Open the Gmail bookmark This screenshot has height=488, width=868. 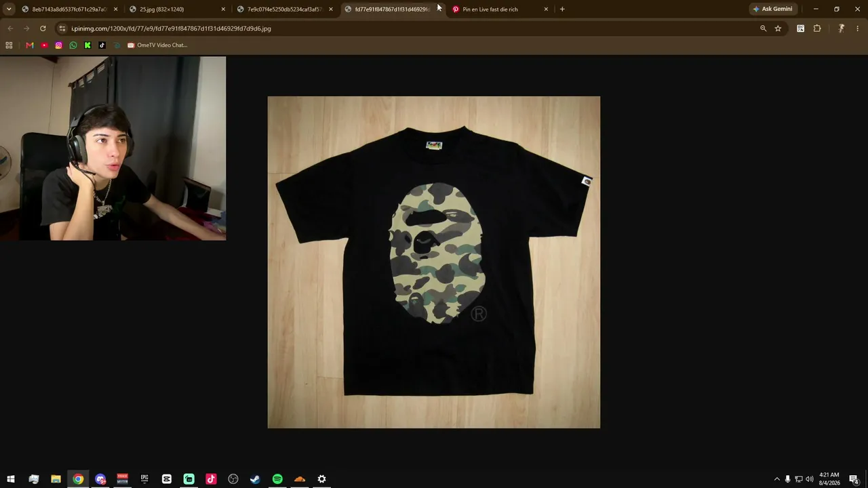(30, 45)
